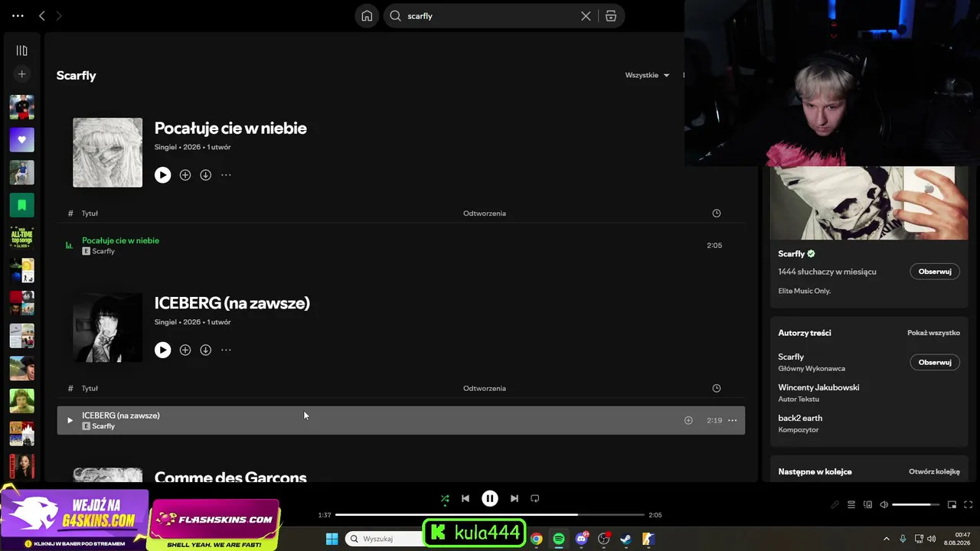Open the ICEBERG (na zawsze) album cover

(x=107, y=328)
